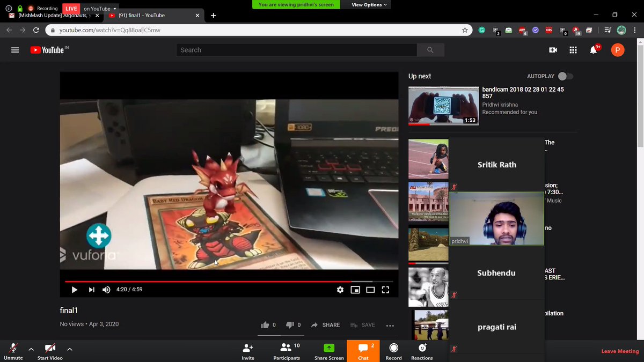Image resolution: width=644 pixels, height=362 pixels.
Task: Unmute the Zoom microphone
Action: (x=13, y=350)
